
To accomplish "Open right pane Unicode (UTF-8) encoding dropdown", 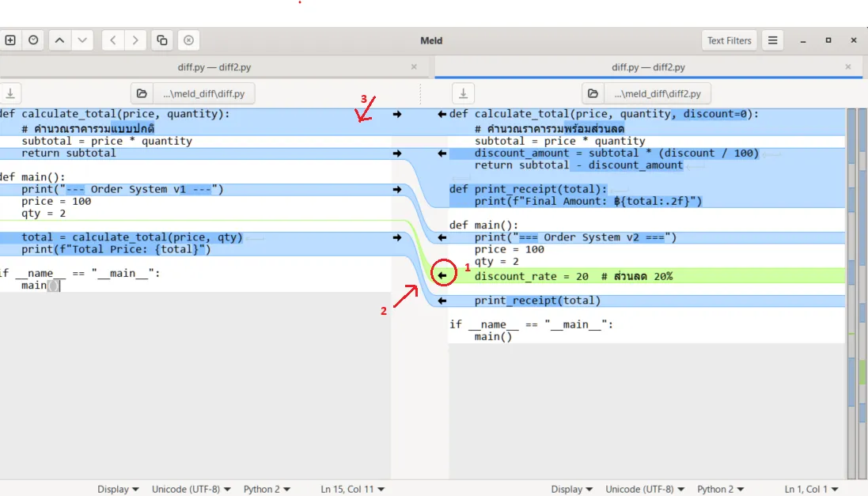I will [644, 489].
